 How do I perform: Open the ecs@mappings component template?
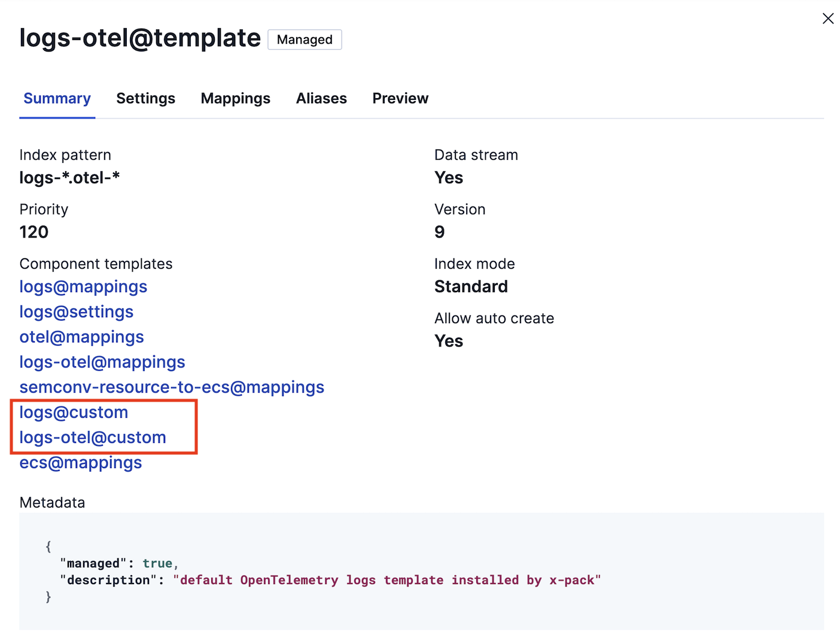pos(80,463)
